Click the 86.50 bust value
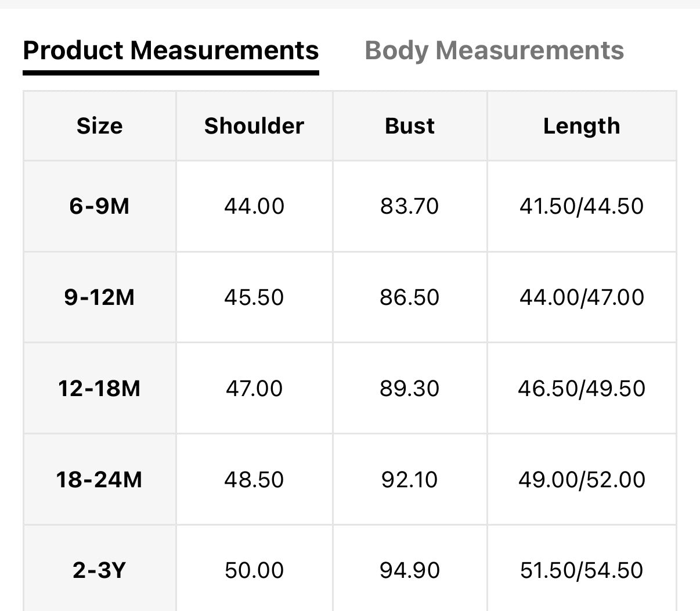The image size is (700, 611). click(x=410, y=297)
